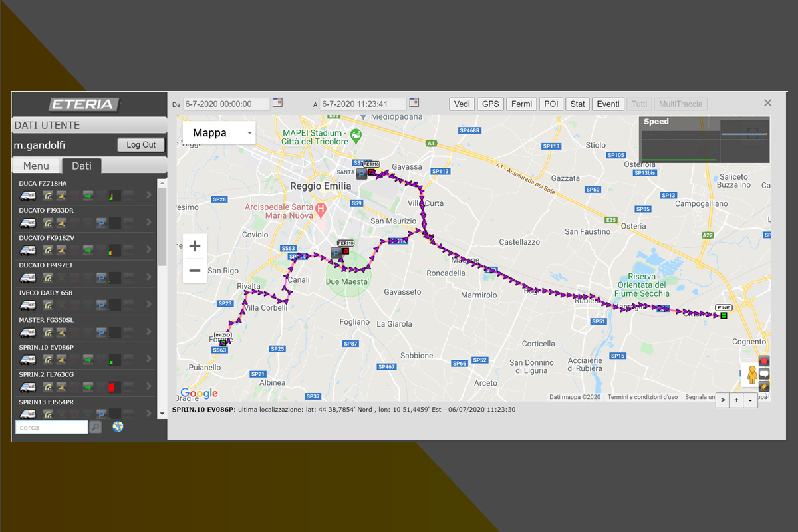The image size is (798, 532).
Task: Click the vehicle list scrollbar thumb
Action: click(162, 226)
